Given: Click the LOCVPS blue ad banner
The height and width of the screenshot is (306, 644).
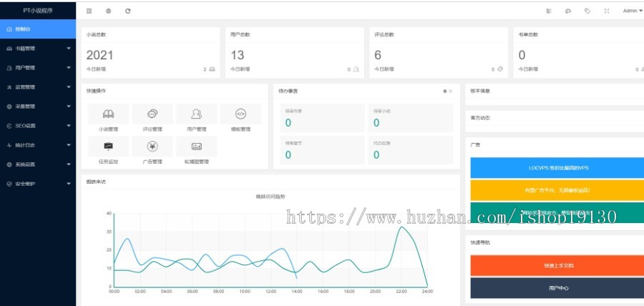Looking at the screenshot, I should pos(557,168).
